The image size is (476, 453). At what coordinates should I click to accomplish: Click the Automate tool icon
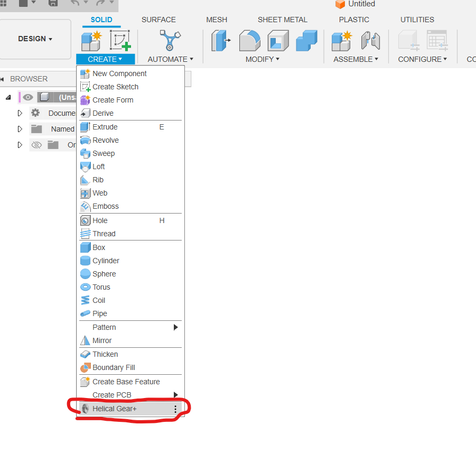(170, 41)
